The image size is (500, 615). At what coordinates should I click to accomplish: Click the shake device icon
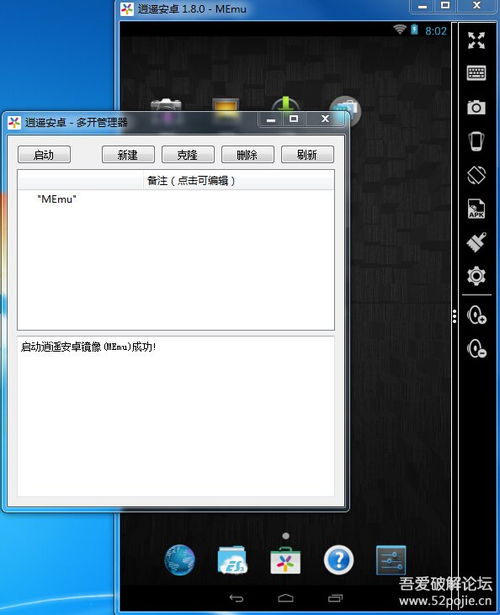click(x=476, y=141)
